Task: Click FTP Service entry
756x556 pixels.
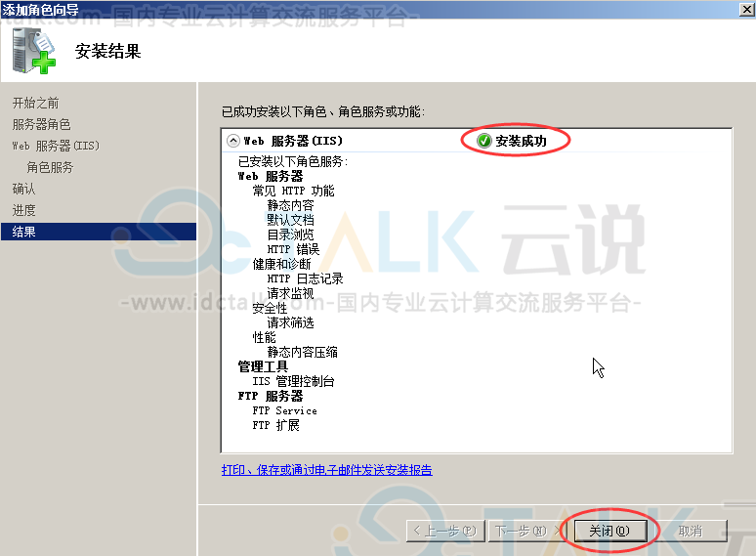Action: tap(284, 410)
